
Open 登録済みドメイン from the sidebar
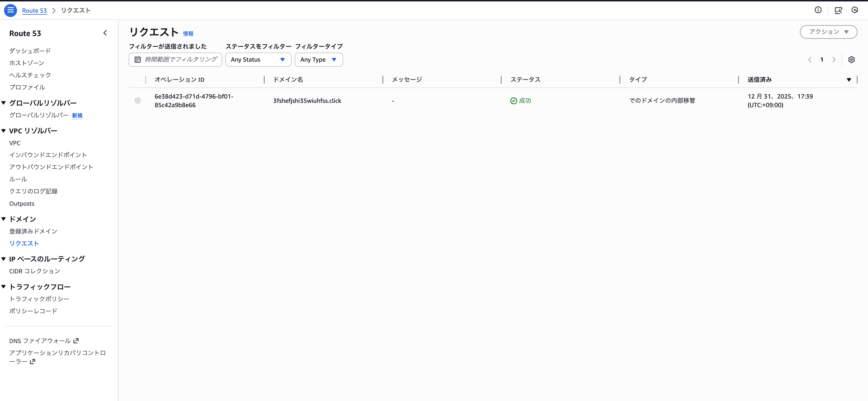33,231
